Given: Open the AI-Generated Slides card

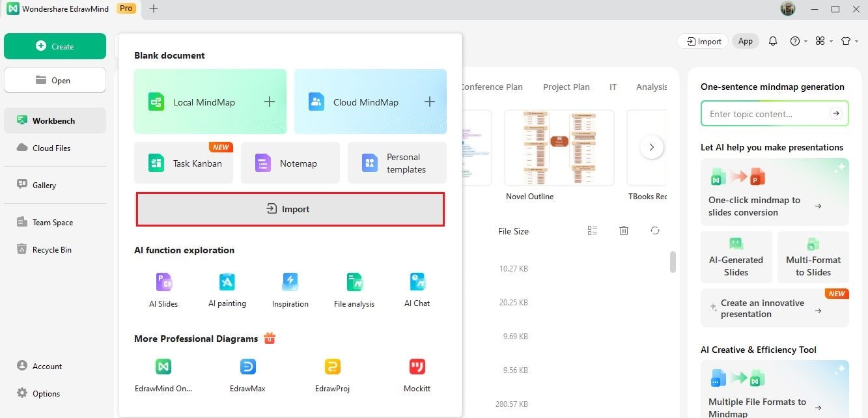Looking at the screenshot, I should click(x=736, y=257).
